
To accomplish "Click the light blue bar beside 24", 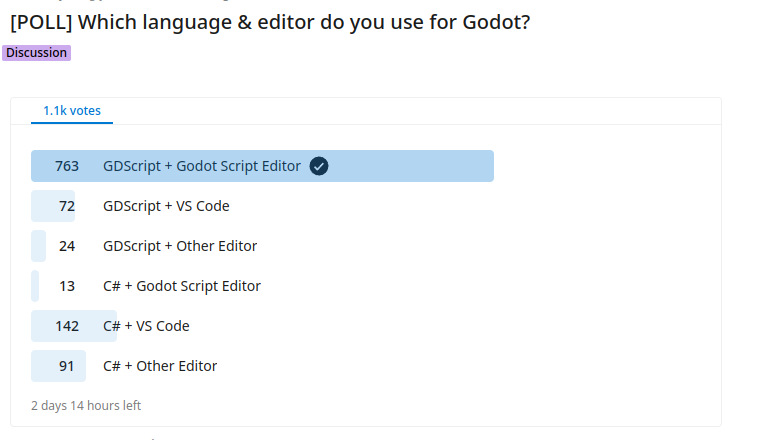I will tap(38, 246).
